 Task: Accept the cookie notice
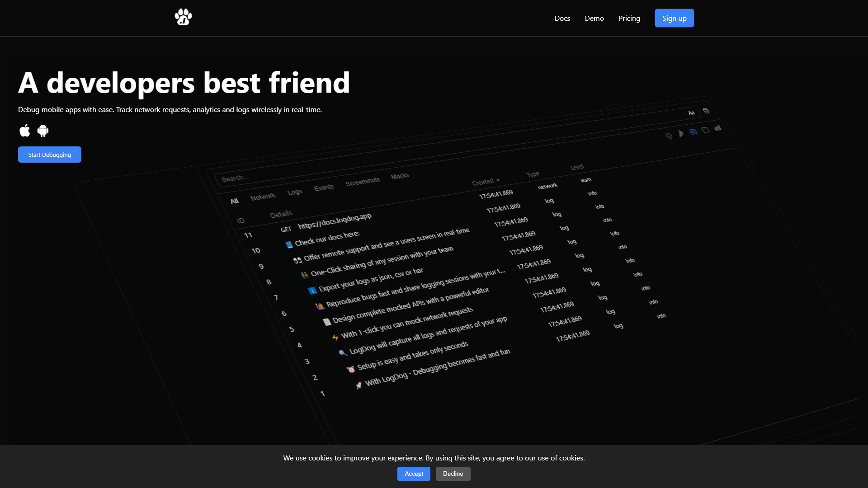click(414, 474)
